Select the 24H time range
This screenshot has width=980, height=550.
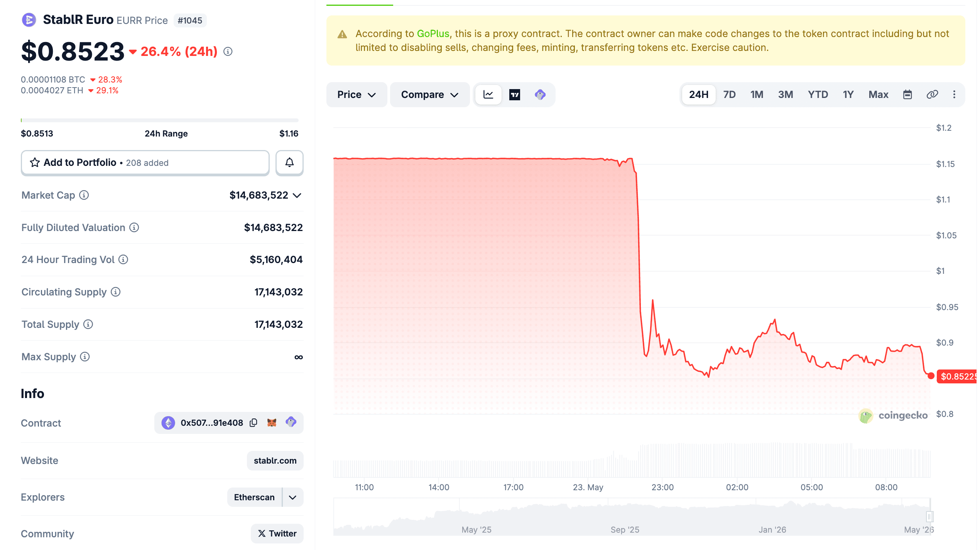click(x=699, y=94)
